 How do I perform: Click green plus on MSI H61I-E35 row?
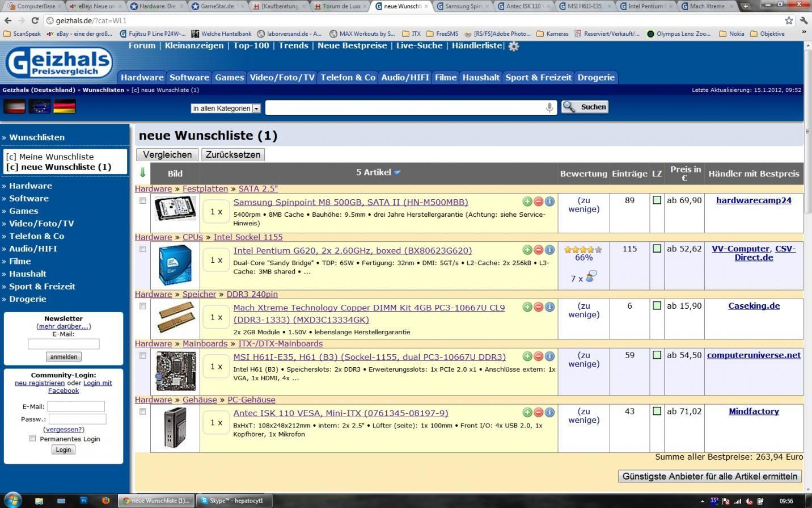click(527, 356)
